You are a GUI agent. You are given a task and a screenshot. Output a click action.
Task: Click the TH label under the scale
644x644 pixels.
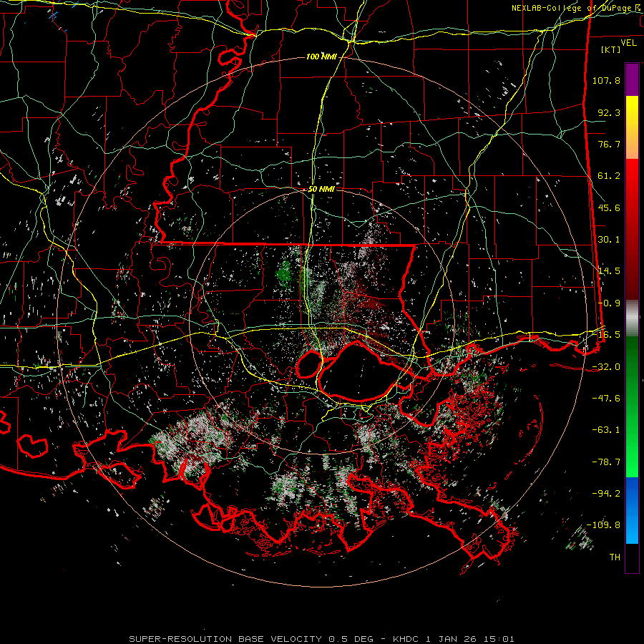(x=615, y=557)
